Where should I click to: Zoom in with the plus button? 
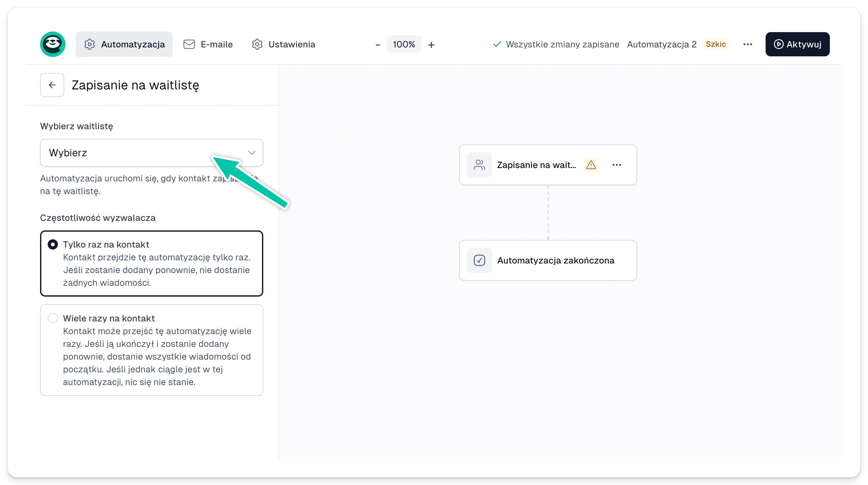tap(431, 45)
